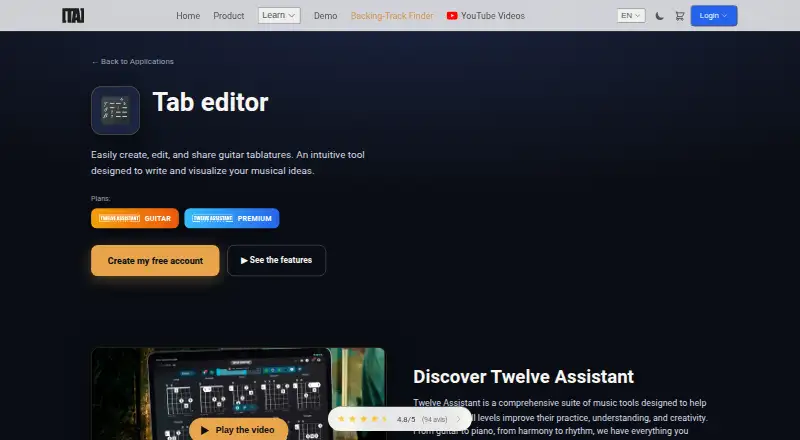Click the Discover Twelve Assistant heading

tap(523, 377)
